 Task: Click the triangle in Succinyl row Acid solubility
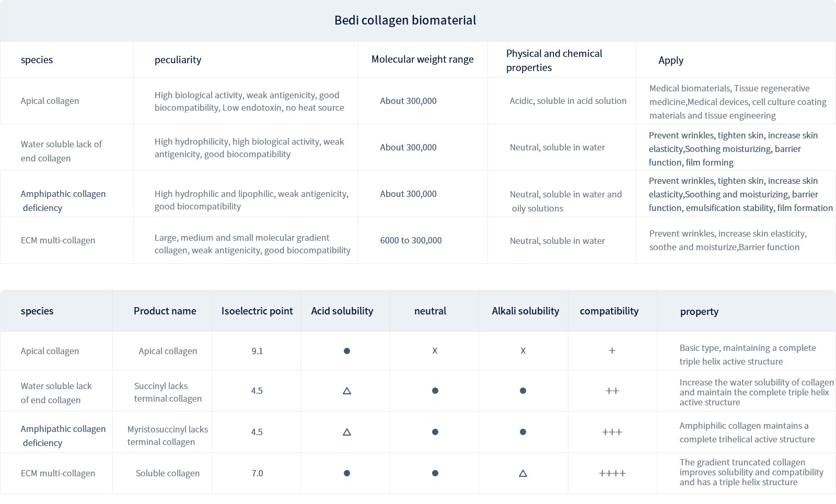tap(346, 391)
